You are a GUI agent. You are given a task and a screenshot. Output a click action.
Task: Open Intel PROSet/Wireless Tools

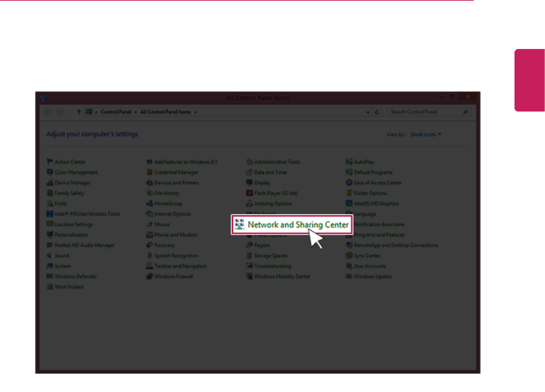point(87,214)
